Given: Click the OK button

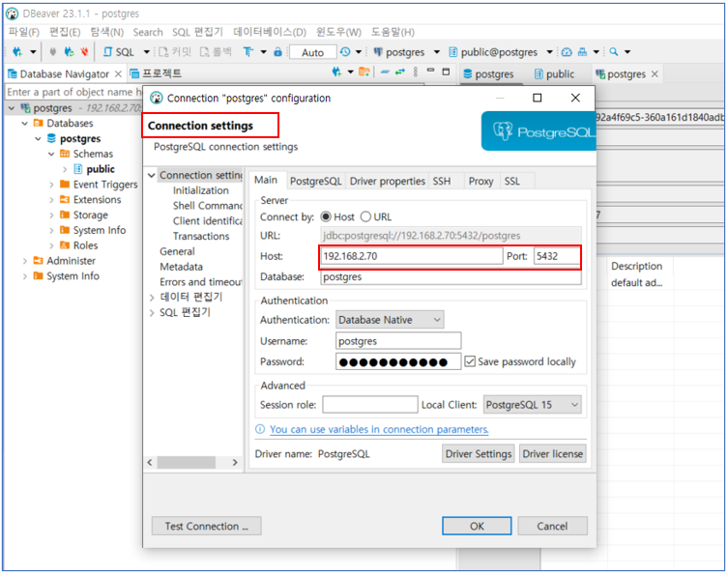Looking at the screenshot, I should pos(477,526).
